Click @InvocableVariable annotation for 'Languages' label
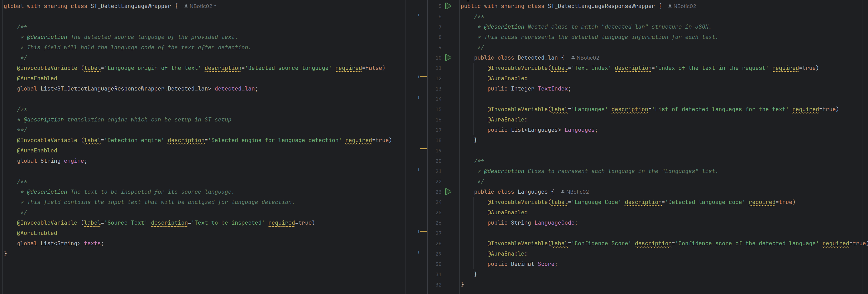Image resolution: width=868 pixels, height=294 pixels. [x=518, y=109]
